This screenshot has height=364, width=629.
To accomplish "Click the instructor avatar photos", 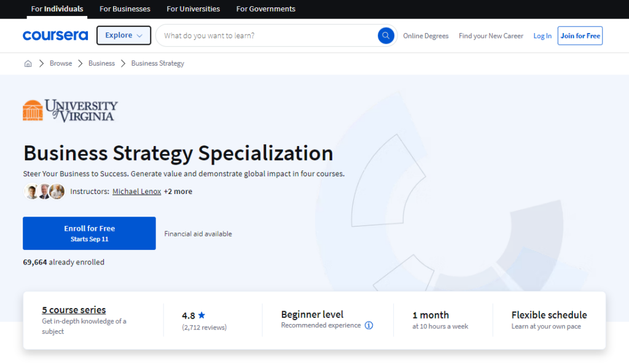I will [44, 192].
